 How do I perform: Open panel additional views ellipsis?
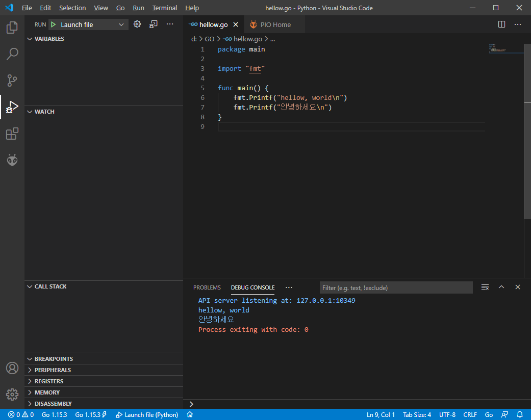(x=289, y=287)
